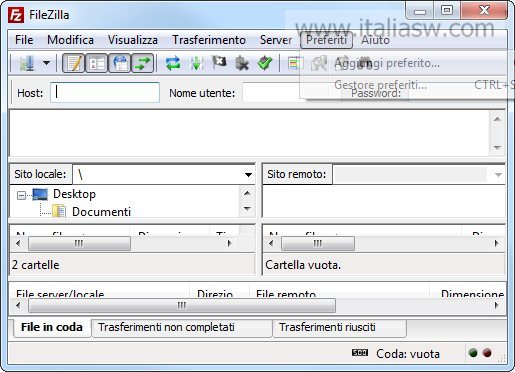Screen dimensions: 515x372
Task: Click left arrow of remote file list scrollbar
Action: pos(271,243)
